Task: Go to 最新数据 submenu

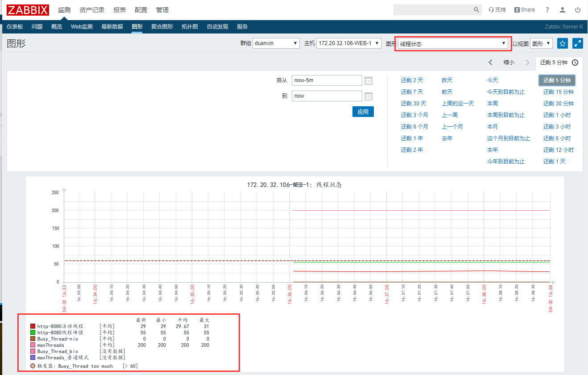Action: tap(112, 27)
